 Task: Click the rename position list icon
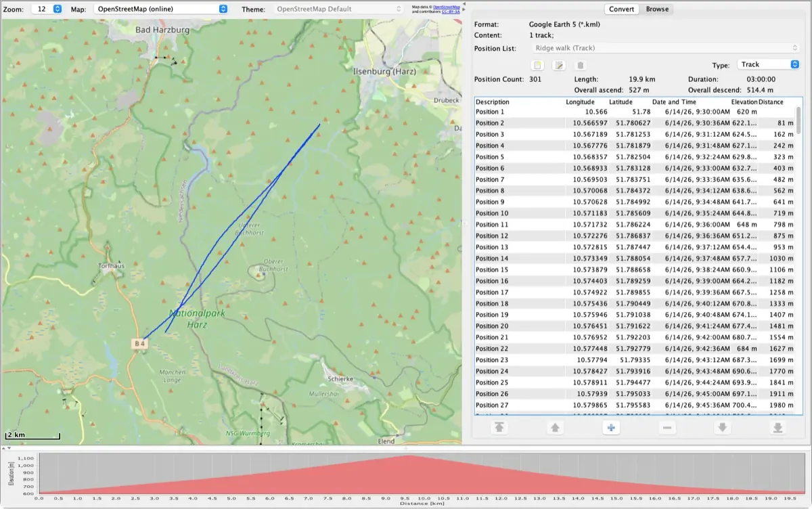pyautogui.click(x=559, y=65)
